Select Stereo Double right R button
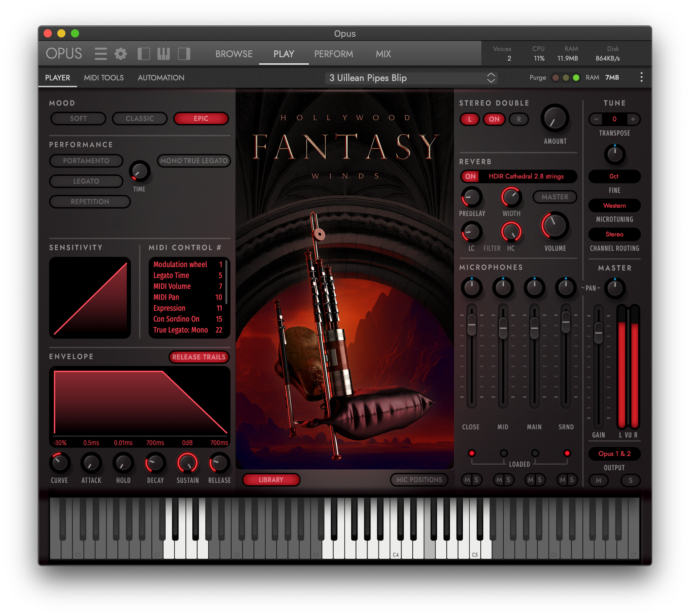 click(x=519, y=119)
